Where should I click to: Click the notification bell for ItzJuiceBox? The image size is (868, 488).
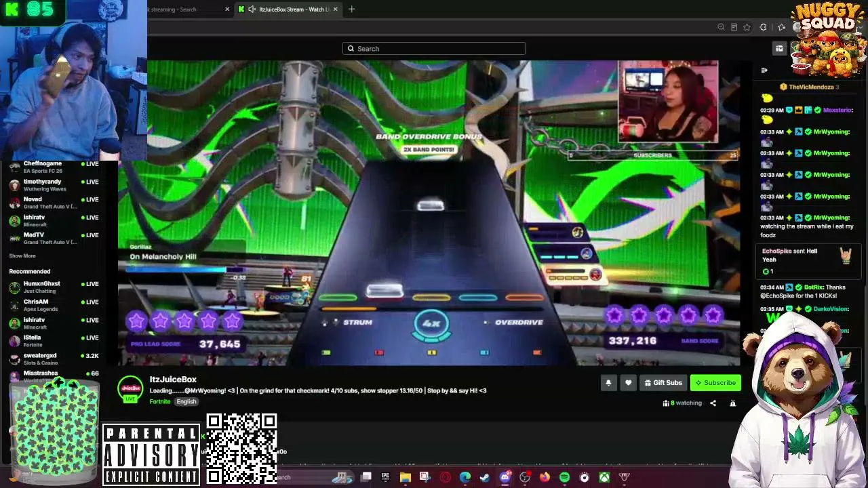[608, 383]
